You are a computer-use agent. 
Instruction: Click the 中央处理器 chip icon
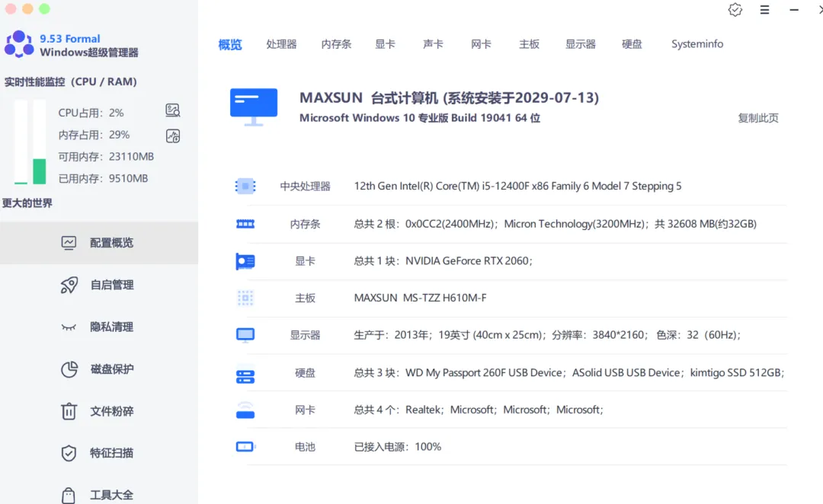[245, 187]
